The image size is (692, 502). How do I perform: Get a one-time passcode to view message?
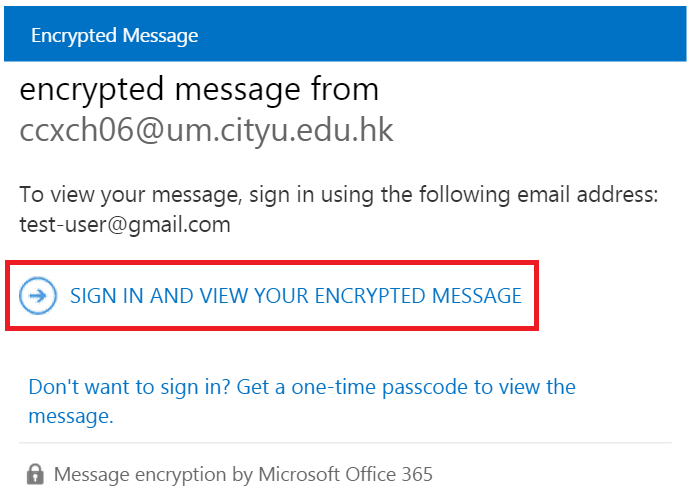[x=302, y=387]
